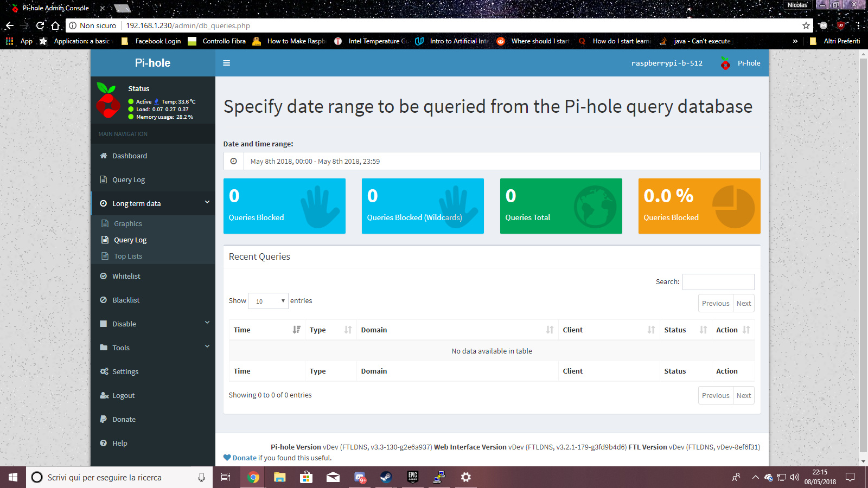Viewport: 868px width, 488px height.
Task: Click the Queries Blocked (Wildcards) card
Action: [x=423, y=206]
